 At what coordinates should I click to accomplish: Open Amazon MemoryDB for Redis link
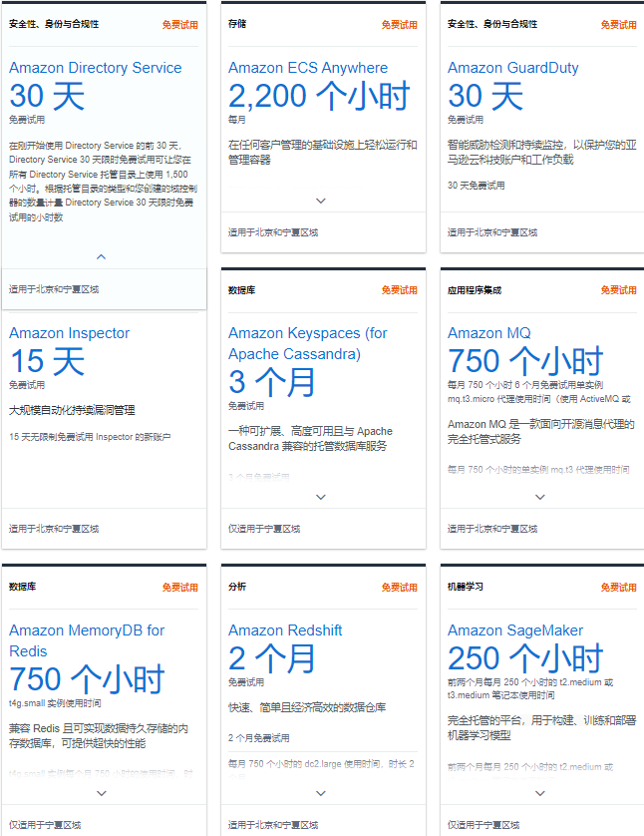(x=87, y=640)
